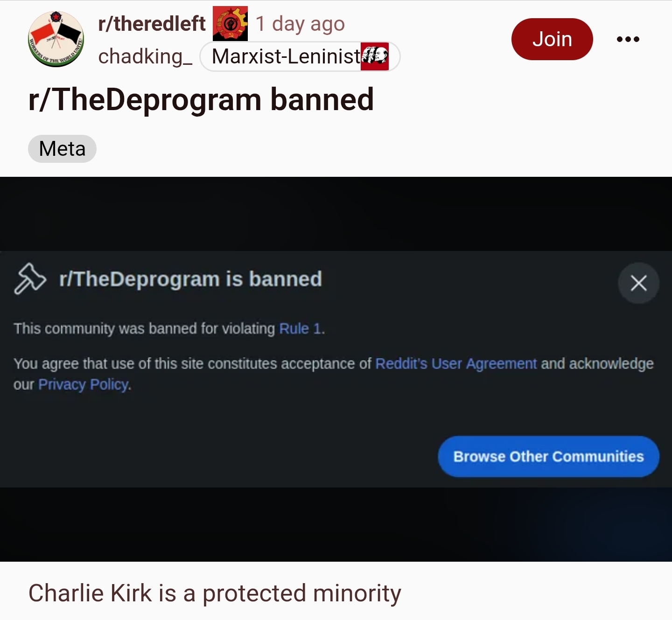This screenshot has height=620, width=672.
Task: Open the post title r/TheDeprogram banned
Action: 201,99
